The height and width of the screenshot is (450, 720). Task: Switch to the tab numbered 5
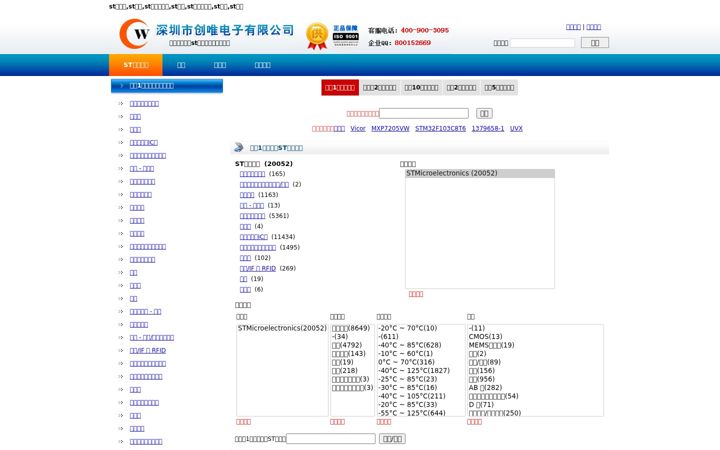(x=499, y=87)
